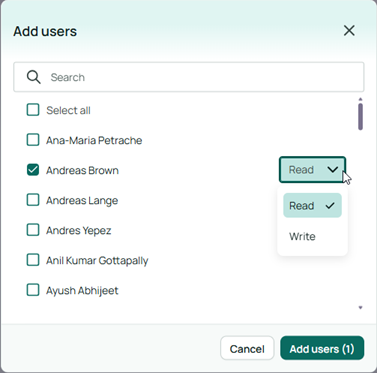Viewport: 377px width, 373px height.
Task: Tick the Andreas Lange checkbox
Action: click(33, 200)
